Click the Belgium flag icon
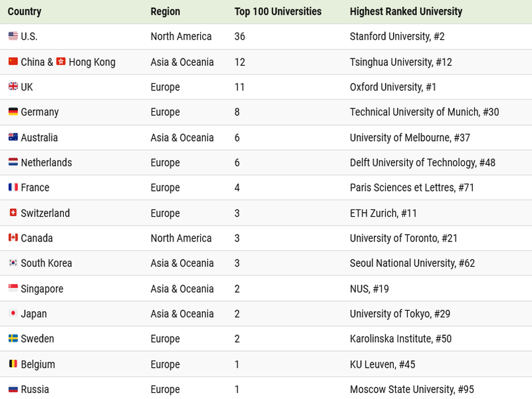532x399 pixels. point(13,364)
